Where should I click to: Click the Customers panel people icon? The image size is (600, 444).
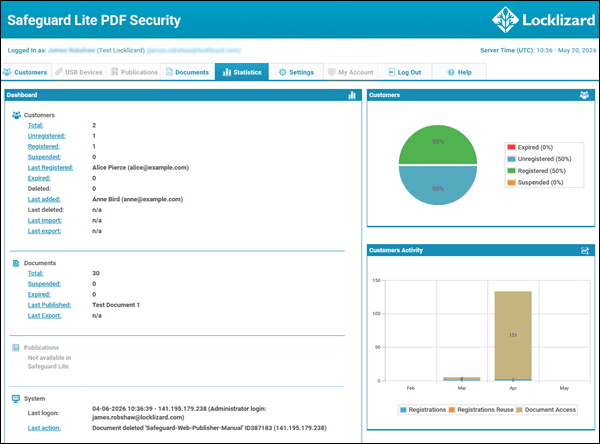coord(584,95)
